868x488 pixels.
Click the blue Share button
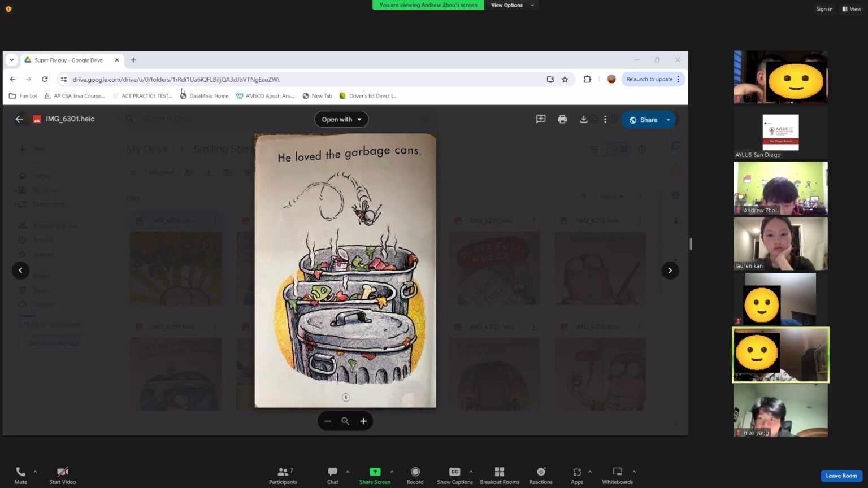tap(642, 120)
